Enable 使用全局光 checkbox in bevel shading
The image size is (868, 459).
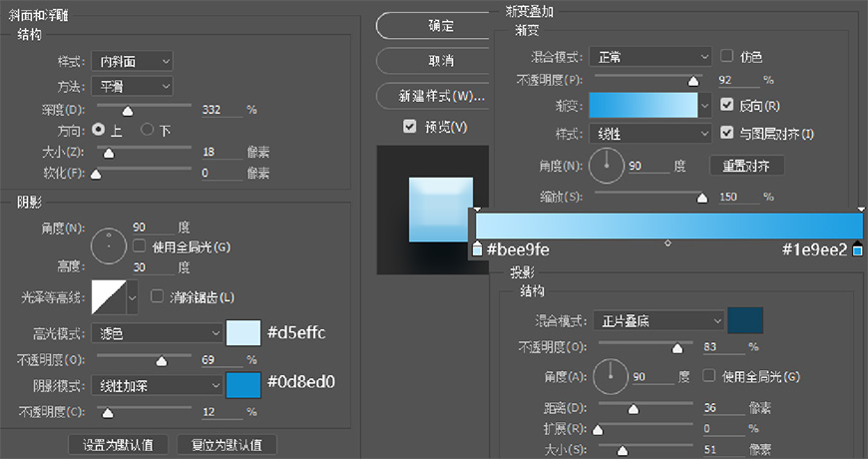[x=140, y=245]
